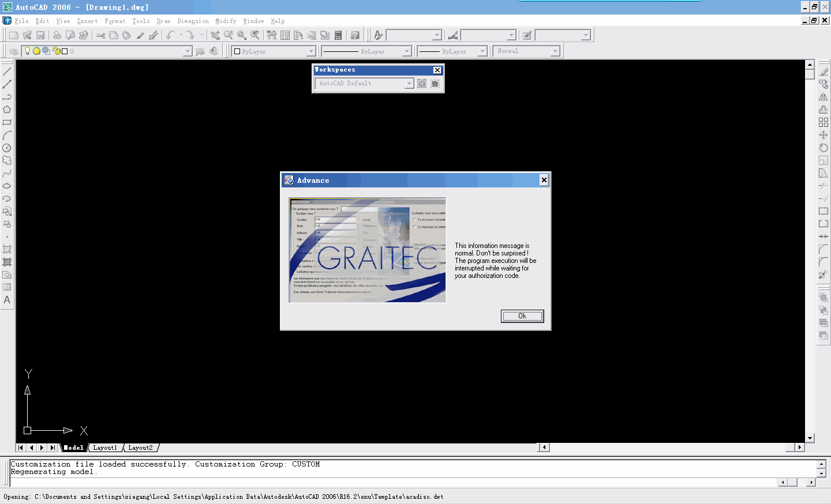Select the Arc draw tool

click(x=7, y=135)
